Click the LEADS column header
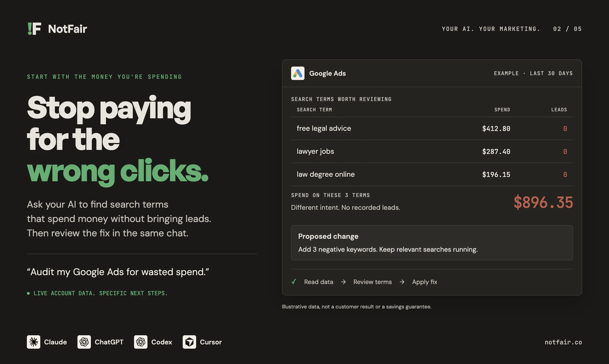 (559, 110)
